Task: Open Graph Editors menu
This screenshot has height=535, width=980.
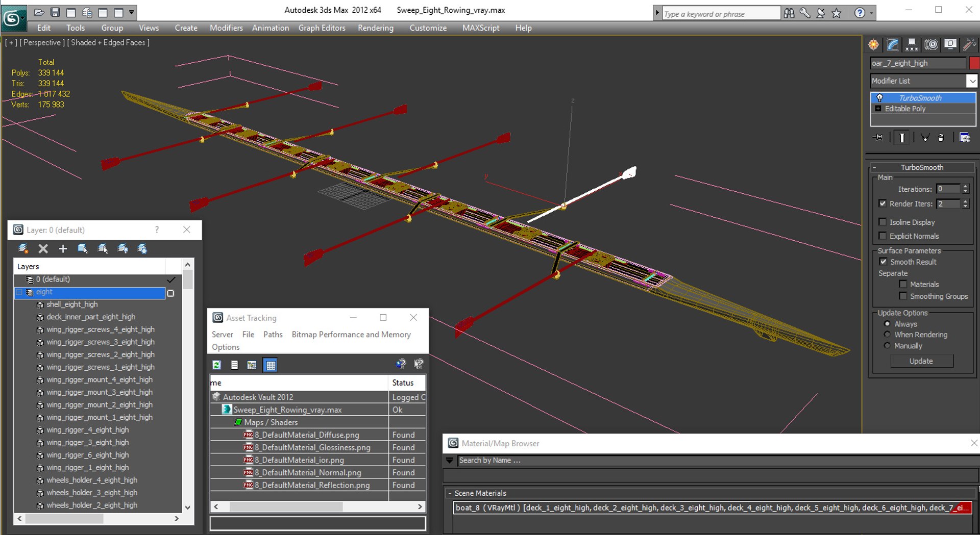Action: [322, 28]
